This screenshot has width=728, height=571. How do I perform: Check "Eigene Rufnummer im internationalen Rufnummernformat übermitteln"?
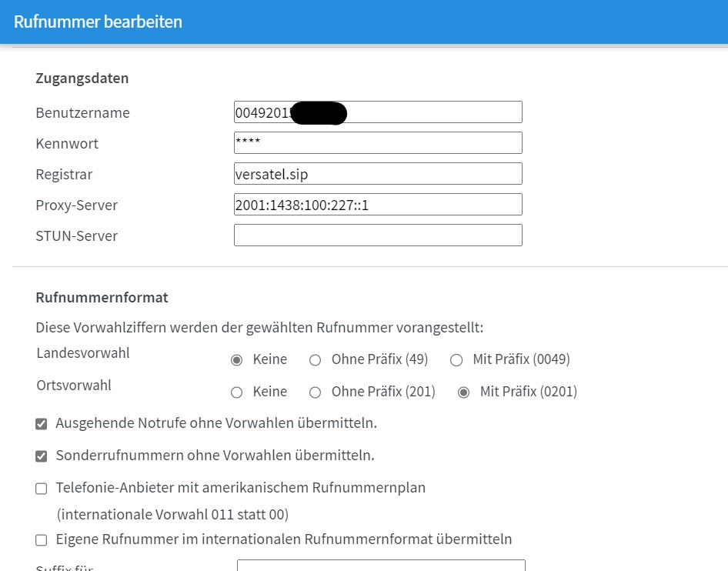click(41, 539)
